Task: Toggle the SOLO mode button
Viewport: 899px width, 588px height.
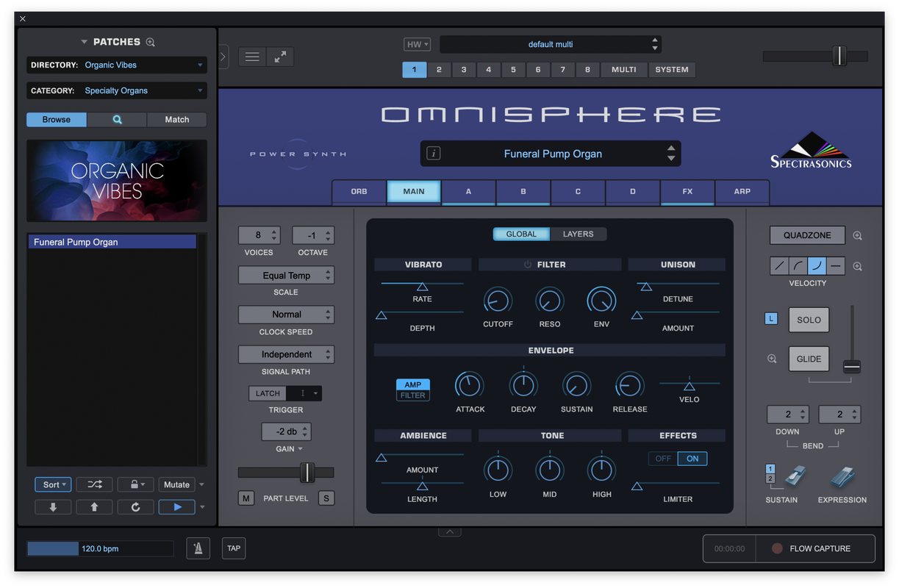Action: (809, 320)
